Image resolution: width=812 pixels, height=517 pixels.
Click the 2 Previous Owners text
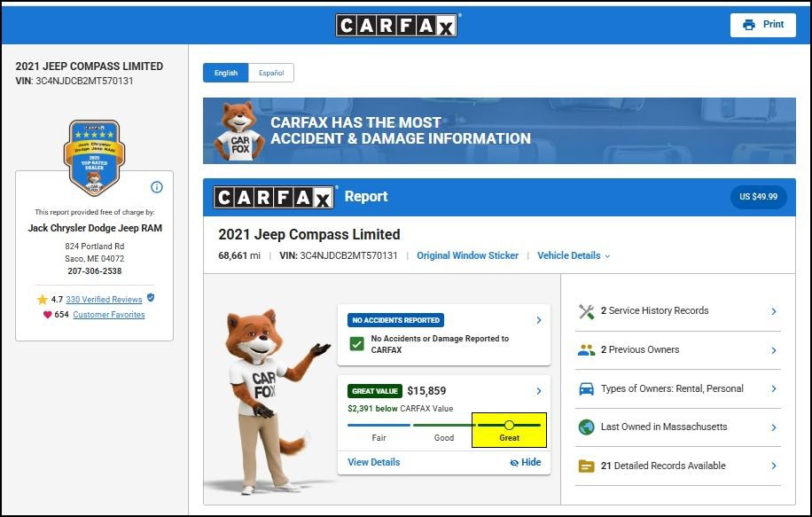tap(640, 349)
